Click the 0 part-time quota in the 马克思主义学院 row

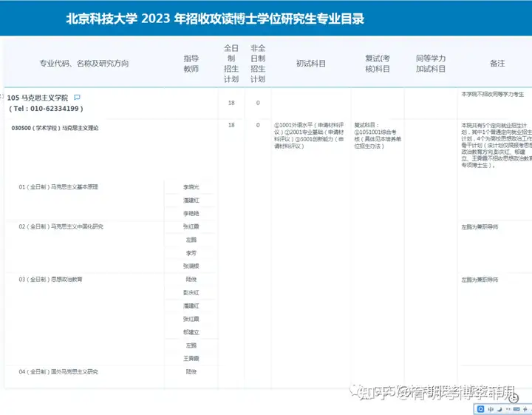pos(258,103)
